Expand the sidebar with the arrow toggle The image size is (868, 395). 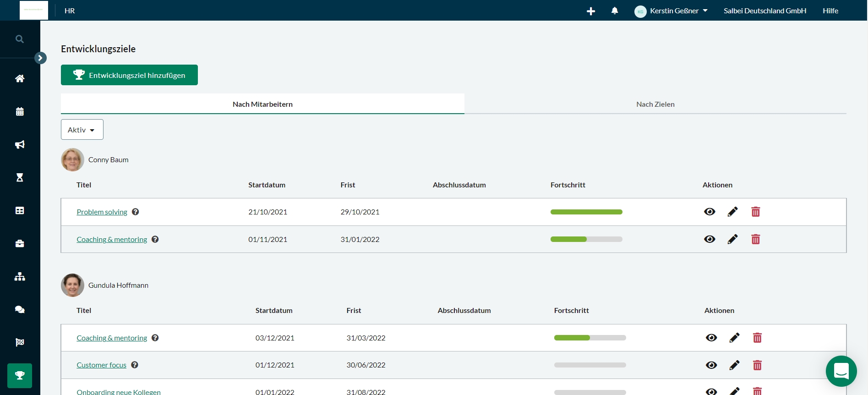[40, 58]
